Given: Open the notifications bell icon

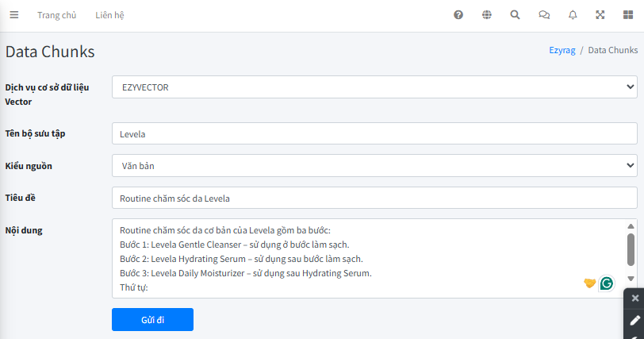Looking at the screenshot, I should 573,15.
